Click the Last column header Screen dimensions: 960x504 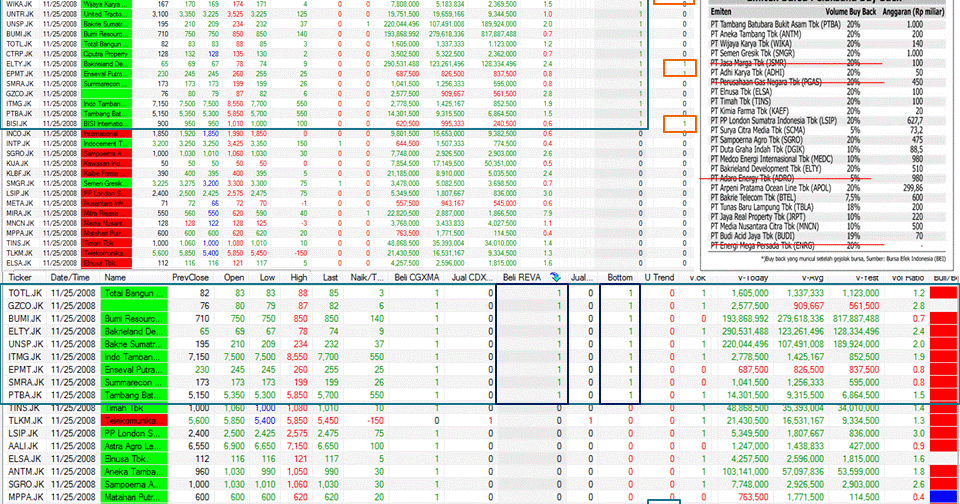tap(330, 277)
